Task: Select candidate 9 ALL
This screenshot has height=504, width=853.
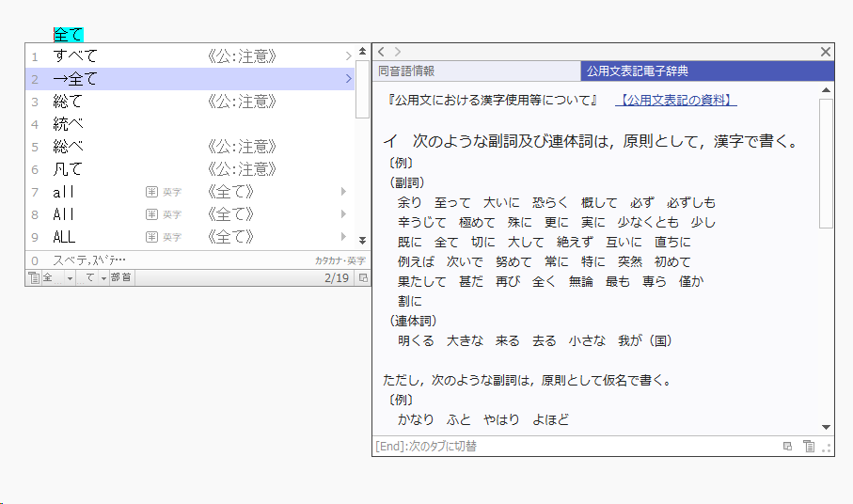Action: point(190,237)
